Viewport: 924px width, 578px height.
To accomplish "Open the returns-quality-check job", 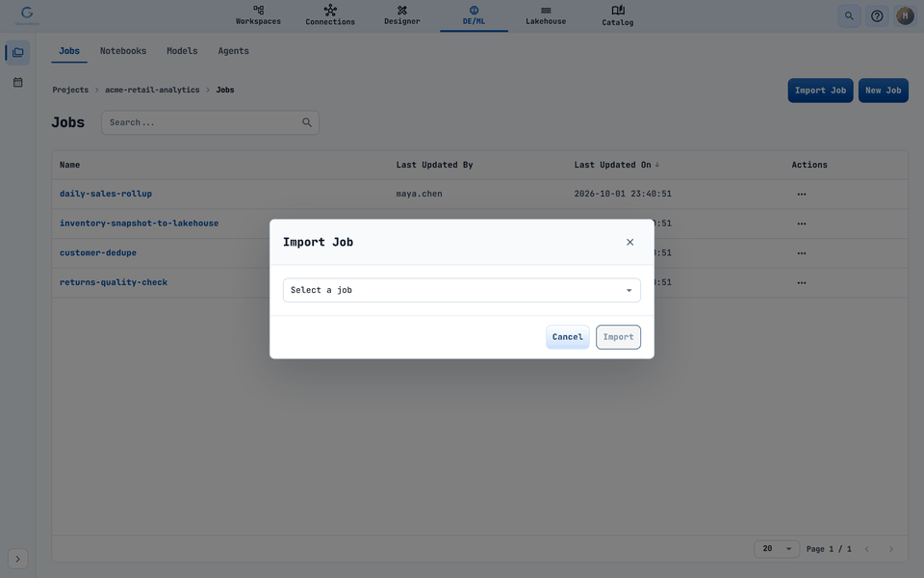I will (114, 282).
